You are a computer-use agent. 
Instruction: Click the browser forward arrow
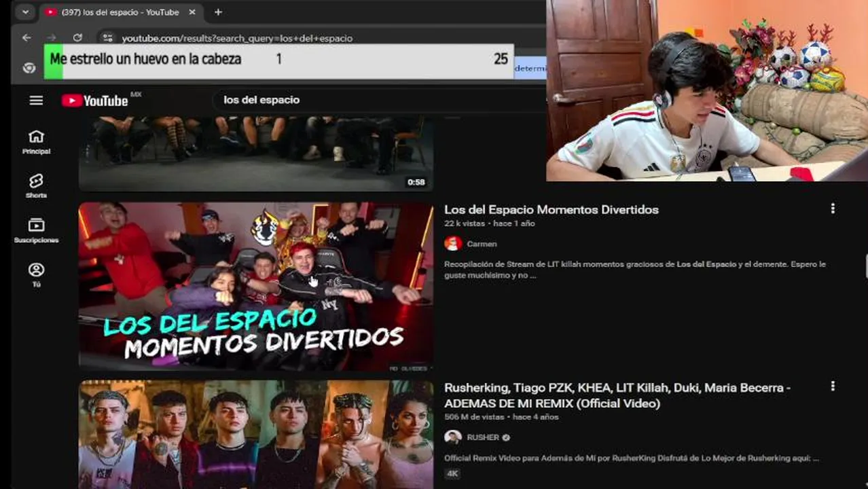[52, 38]
